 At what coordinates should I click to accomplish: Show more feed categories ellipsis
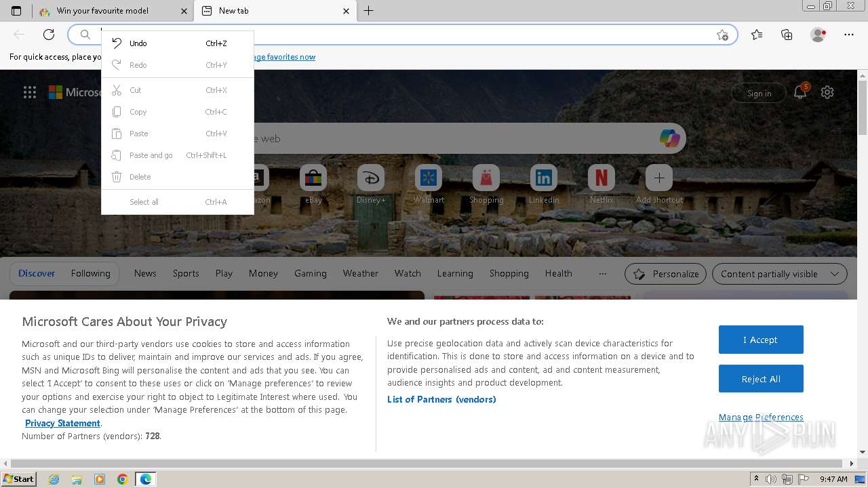[602, 274]
